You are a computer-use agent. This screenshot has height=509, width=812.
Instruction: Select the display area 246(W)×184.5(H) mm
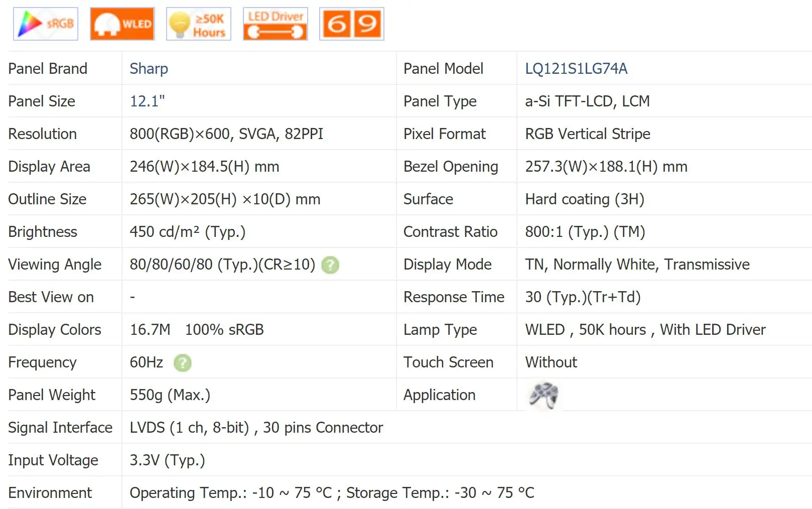coord(204,167)
